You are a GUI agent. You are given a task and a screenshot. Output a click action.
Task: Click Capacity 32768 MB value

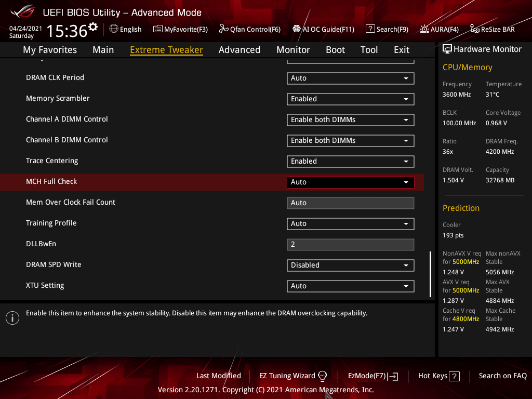tap(500, 180)
